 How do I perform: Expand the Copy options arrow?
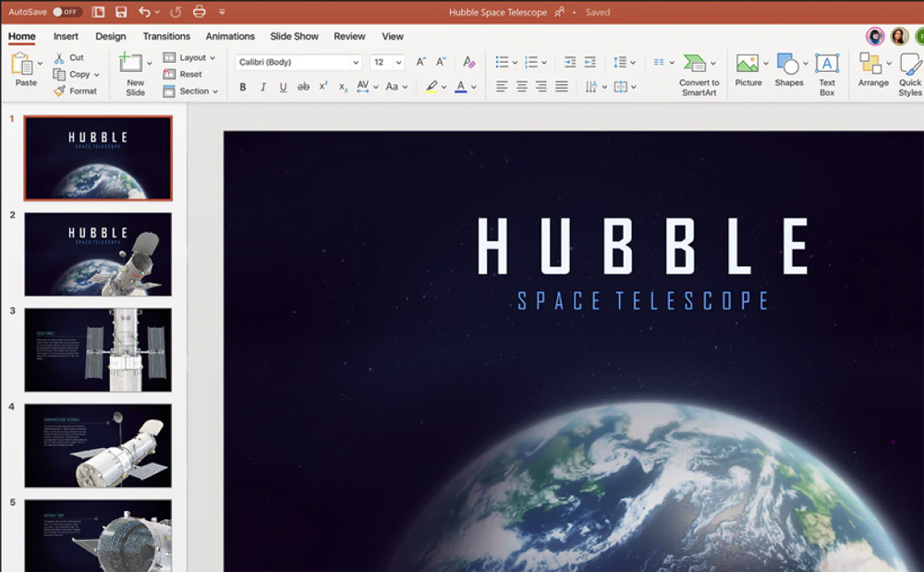click(97, 75)
